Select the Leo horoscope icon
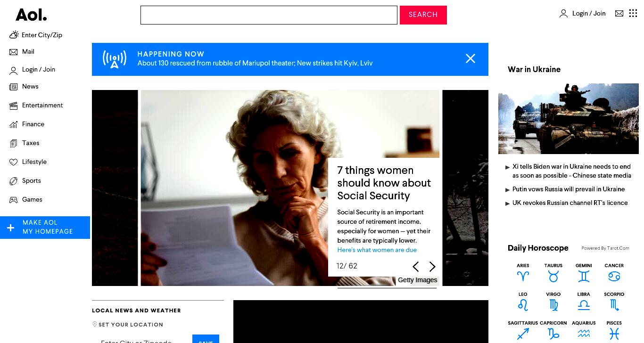This screenshot has height=343, width=644. pos(523,305)
